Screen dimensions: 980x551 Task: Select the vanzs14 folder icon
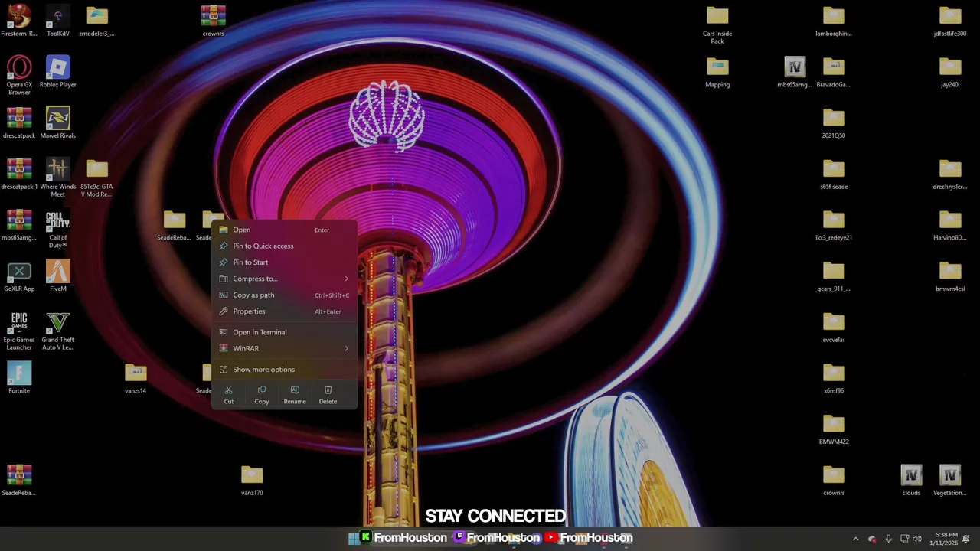pyautogui.click(x=136, y=378)
